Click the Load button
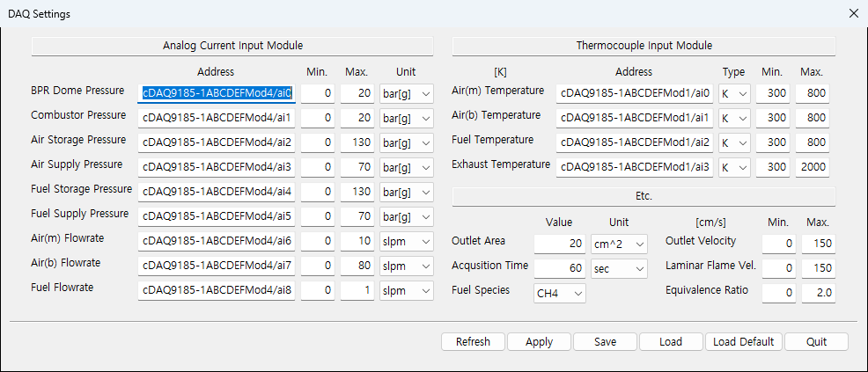Screen dimensions: 868x372 coord(671,341)
